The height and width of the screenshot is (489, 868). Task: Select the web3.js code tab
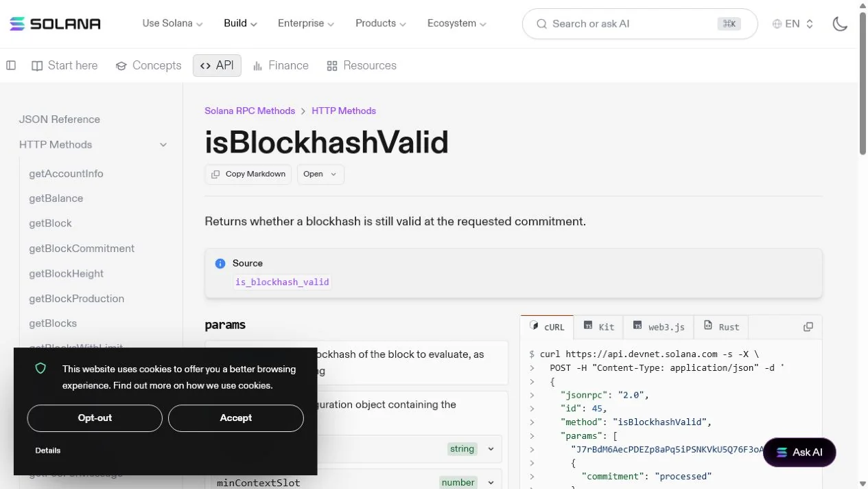click(x=659, y=327)
